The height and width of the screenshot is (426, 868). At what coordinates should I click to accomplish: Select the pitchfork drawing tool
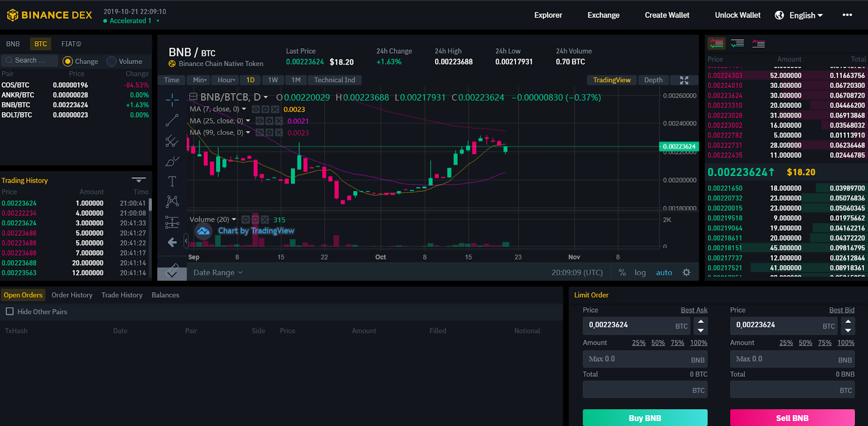(172, 141)
